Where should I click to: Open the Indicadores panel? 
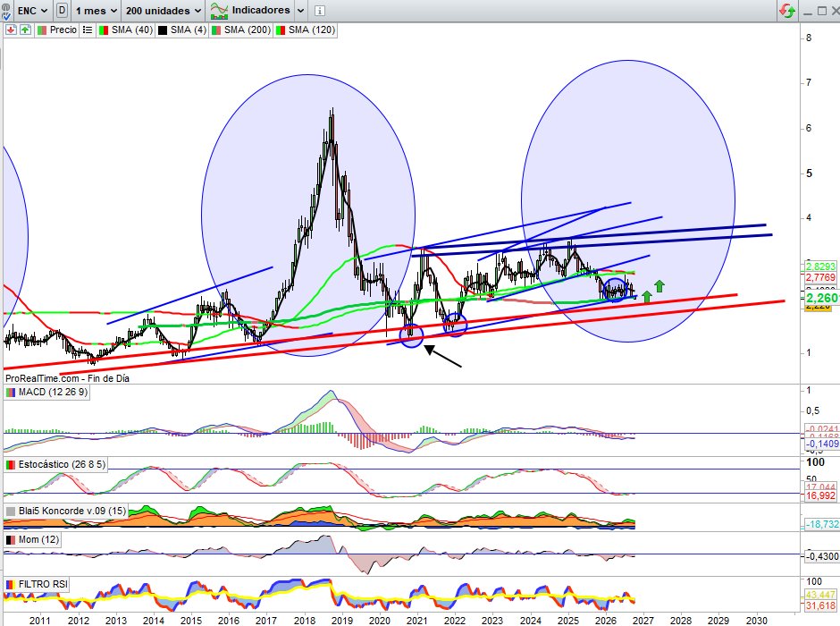(250, 10)
